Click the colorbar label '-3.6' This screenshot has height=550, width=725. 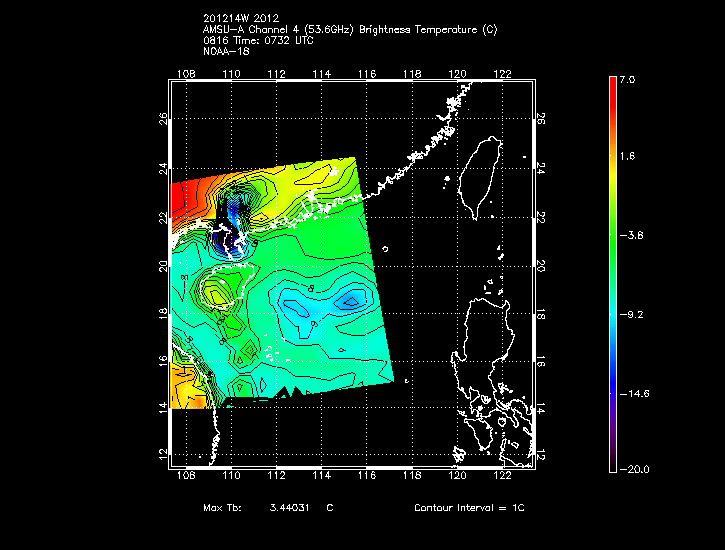pyautogui.click(x=631, y=235)
